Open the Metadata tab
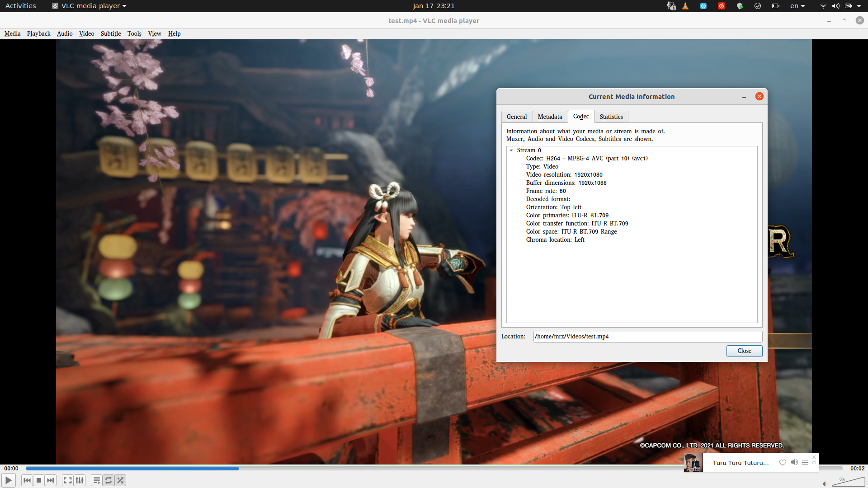 click(x=550, y=117)
